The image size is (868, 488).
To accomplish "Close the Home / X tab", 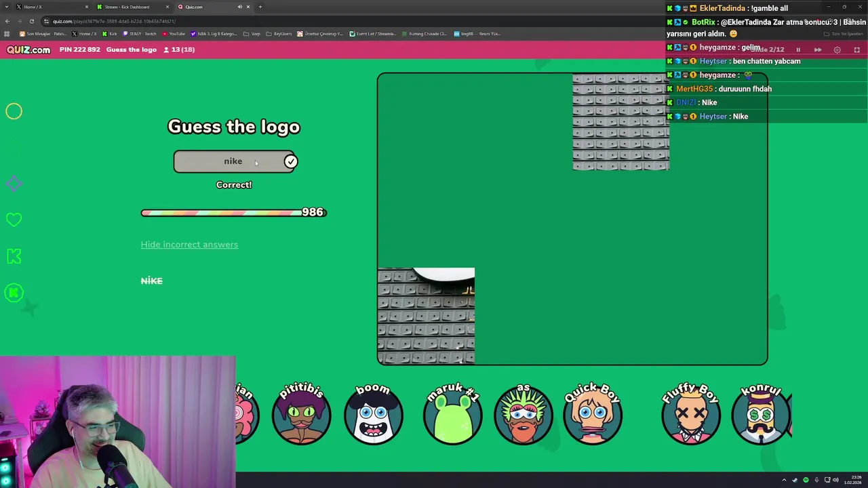I will [x=86, y=7].
